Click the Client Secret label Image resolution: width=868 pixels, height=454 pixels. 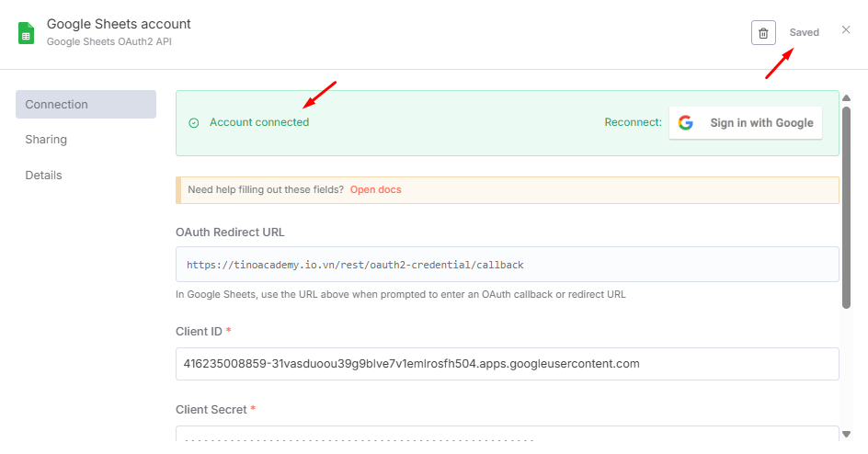pyautogui.click(x=211, y=410)
